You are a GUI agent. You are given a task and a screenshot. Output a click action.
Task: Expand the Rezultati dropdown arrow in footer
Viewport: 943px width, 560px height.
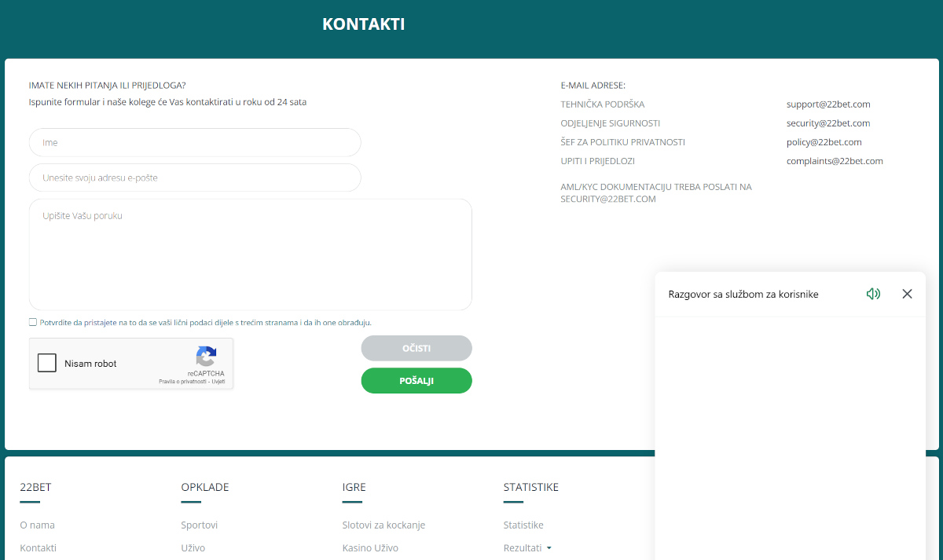[x=549, y=548]
